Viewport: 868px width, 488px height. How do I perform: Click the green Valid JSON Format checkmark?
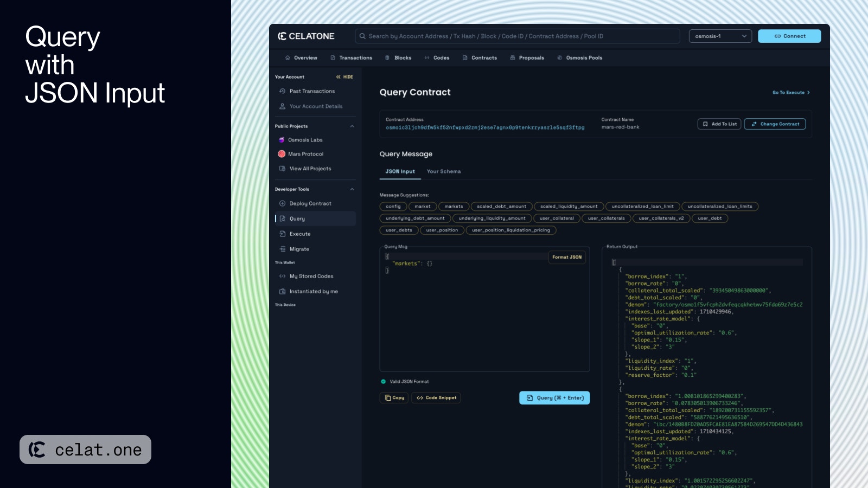click(384, 381)
